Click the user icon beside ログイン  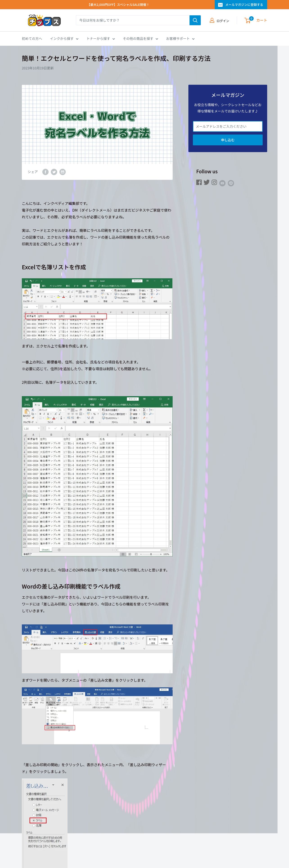click(x=212, y=21)
